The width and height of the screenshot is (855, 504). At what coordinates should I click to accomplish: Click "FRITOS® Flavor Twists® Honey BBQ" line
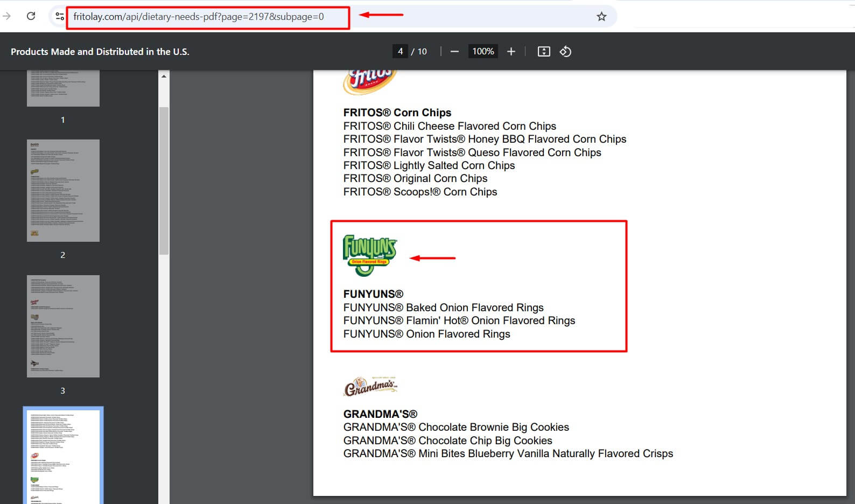point(485,139)
